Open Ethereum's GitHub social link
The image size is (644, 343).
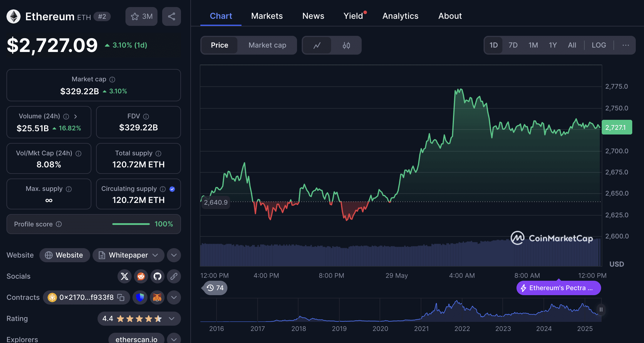pos(157,276)
